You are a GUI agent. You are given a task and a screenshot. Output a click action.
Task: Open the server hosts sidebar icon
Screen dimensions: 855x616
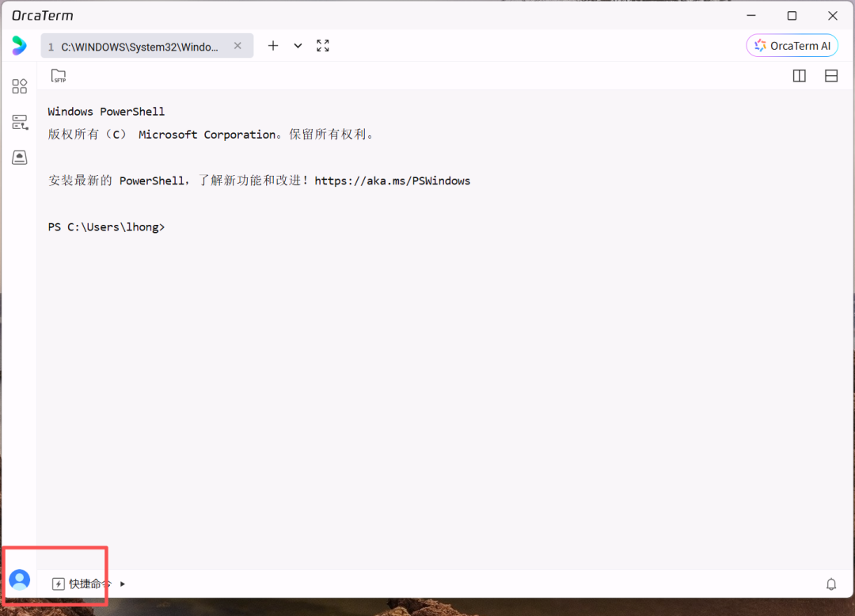pos(19,122)
